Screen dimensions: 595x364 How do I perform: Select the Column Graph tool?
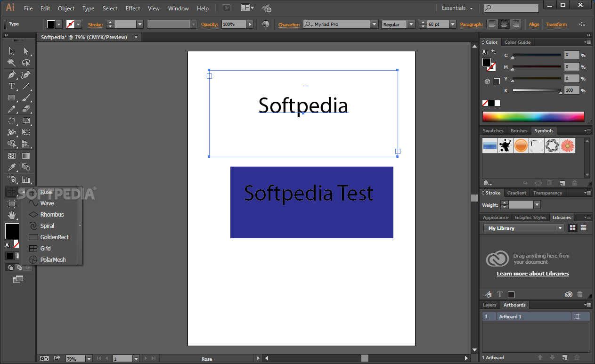pos(26,179)
